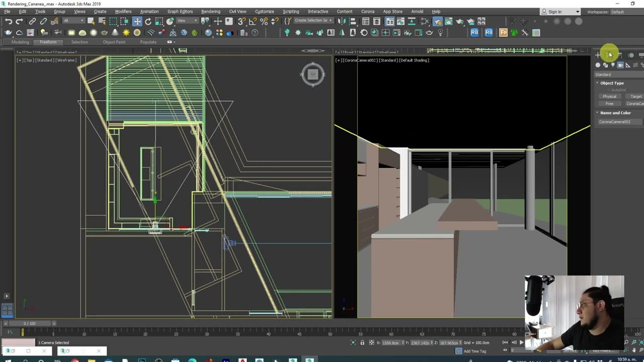The height and width of the screenshot is (362, 644).
Task: Click the Target camera button
Action: pyautogui.click(x=635, y=97)
